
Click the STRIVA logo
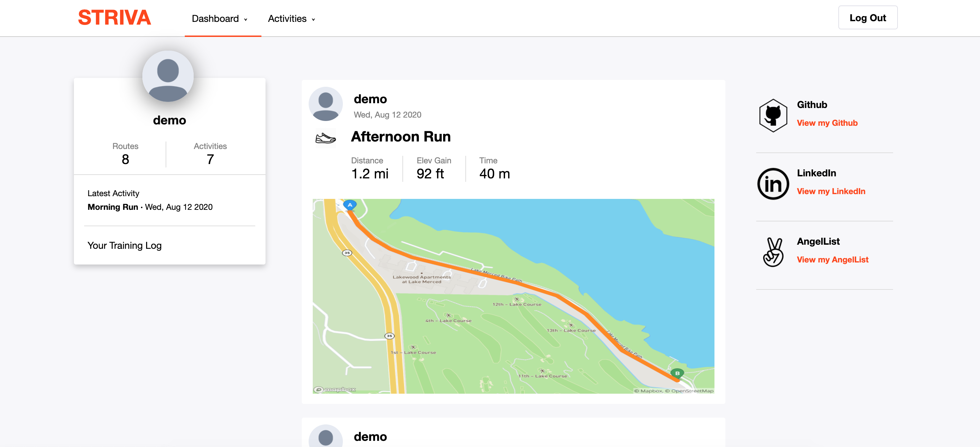(x=115, y=18)
